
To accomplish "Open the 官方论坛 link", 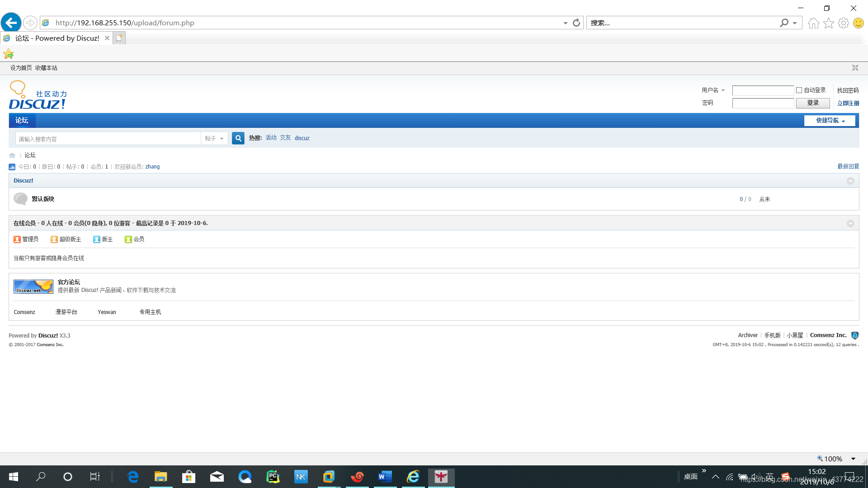I will (x=69, y=282).
